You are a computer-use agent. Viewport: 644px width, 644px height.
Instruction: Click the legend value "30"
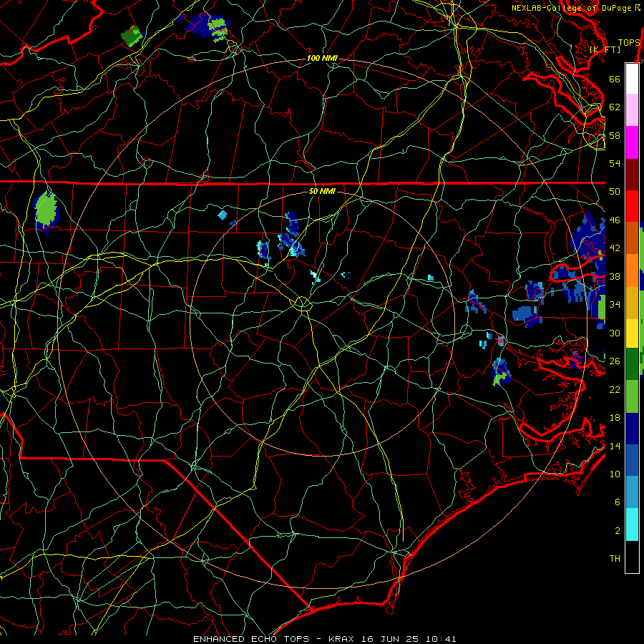(615, 333)
